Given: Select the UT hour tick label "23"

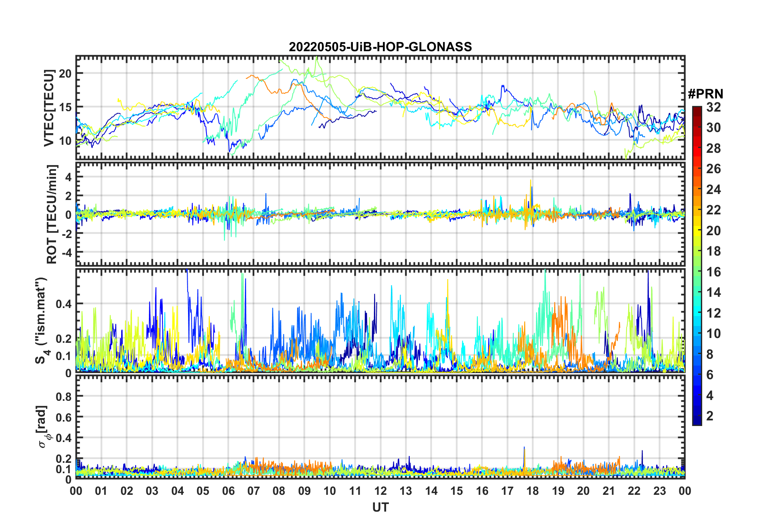Looking at the screenshot, I should click(660, 491).
